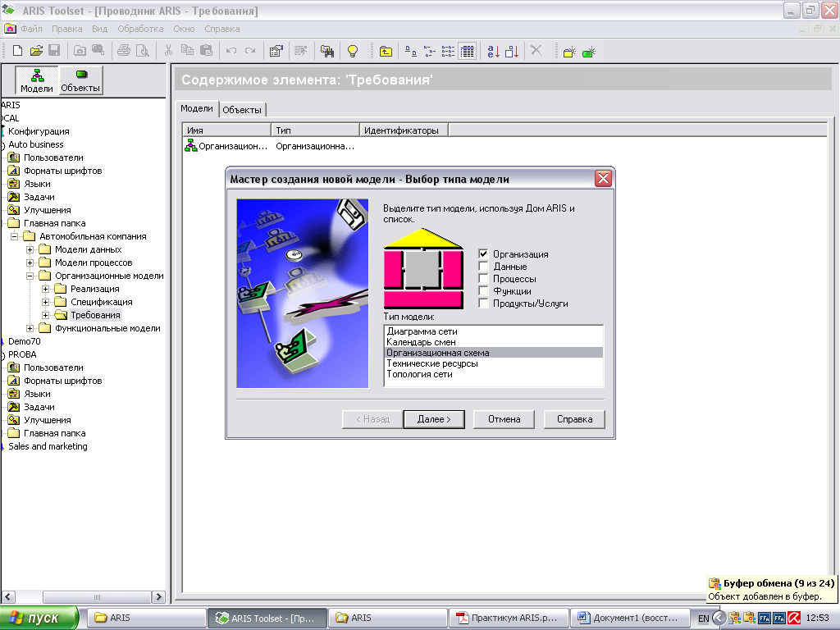This screenshot has height=630, width=840.
Task: Click the light bulb hint icon
Action: [353, 51]
